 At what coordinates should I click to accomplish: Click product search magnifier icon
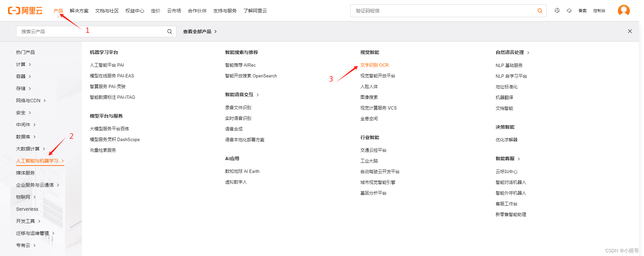(169, 31)
